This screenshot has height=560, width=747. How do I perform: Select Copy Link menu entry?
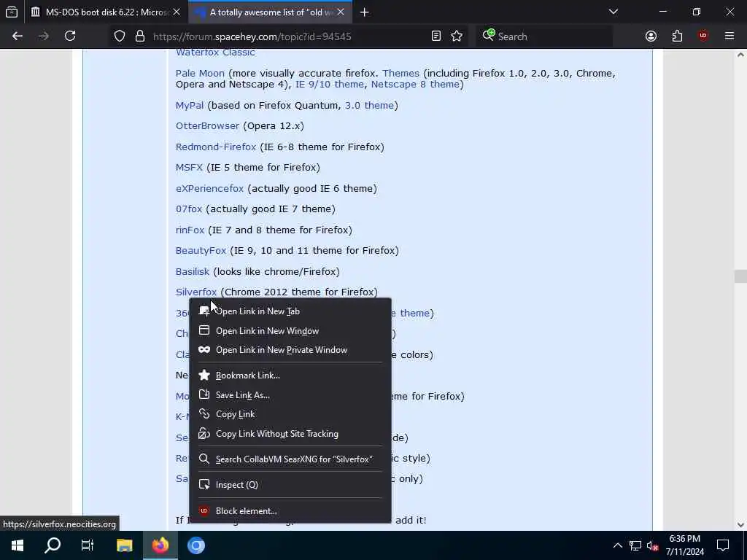click(290, 414)
